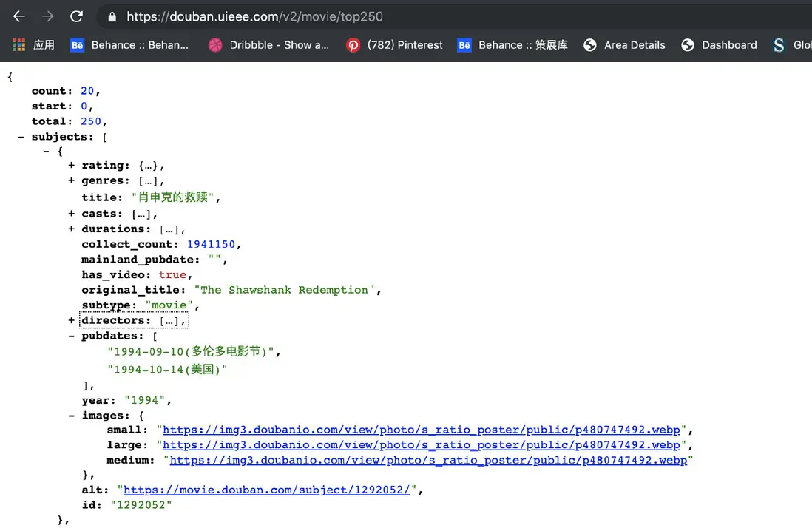Click the collect_count value 1941150
Viewport: 812px width, 528px height.
click(x=212, y=244)
